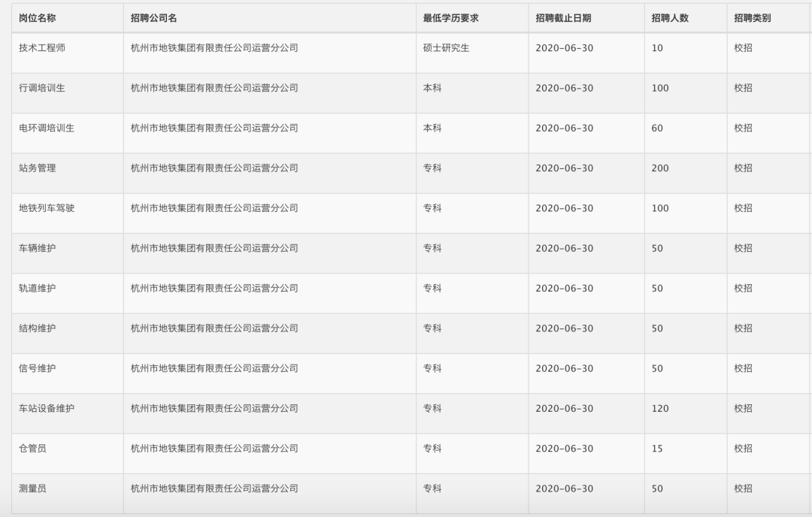Select the 仓管员 position cell
This screenshot has width=812, height=517.
[32, 449]
